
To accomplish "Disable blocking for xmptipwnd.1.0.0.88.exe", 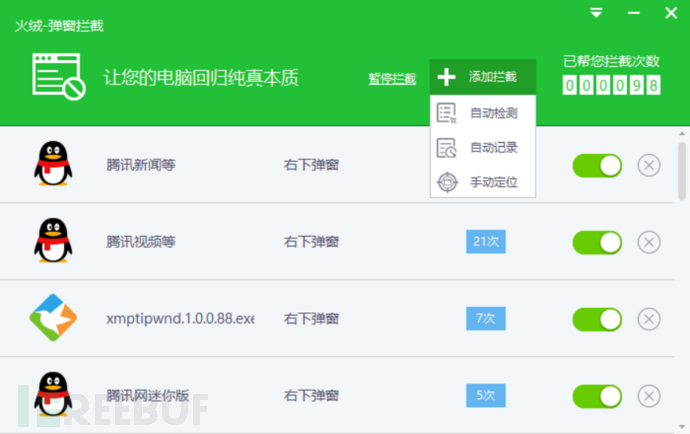I will (x=597, y=320).
